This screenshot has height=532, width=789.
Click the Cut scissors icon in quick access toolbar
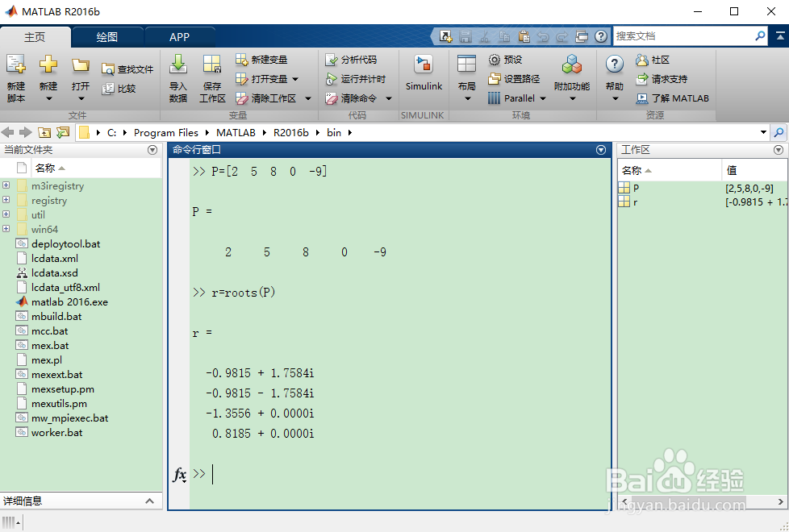tap(485, 36)
